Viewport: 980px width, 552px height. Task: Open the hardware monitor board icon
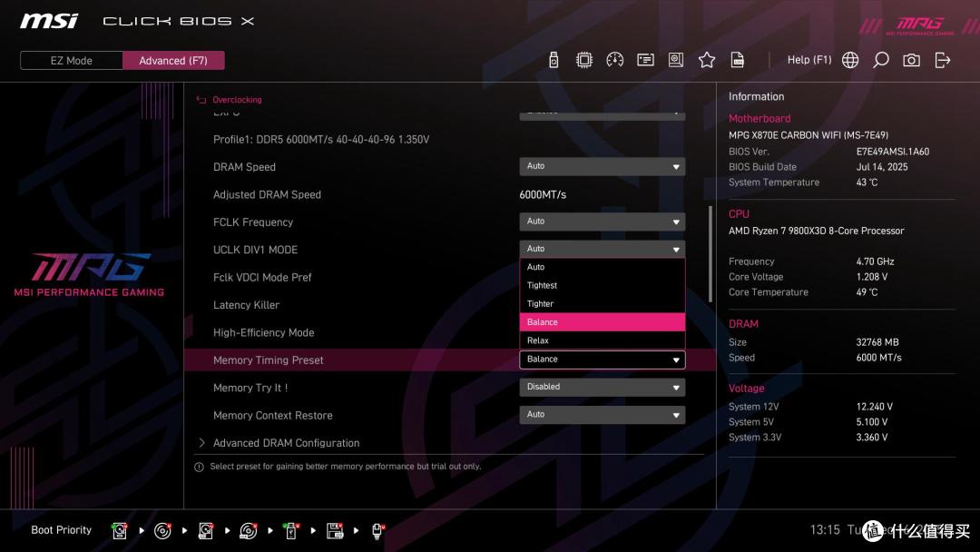pos(676,60)
